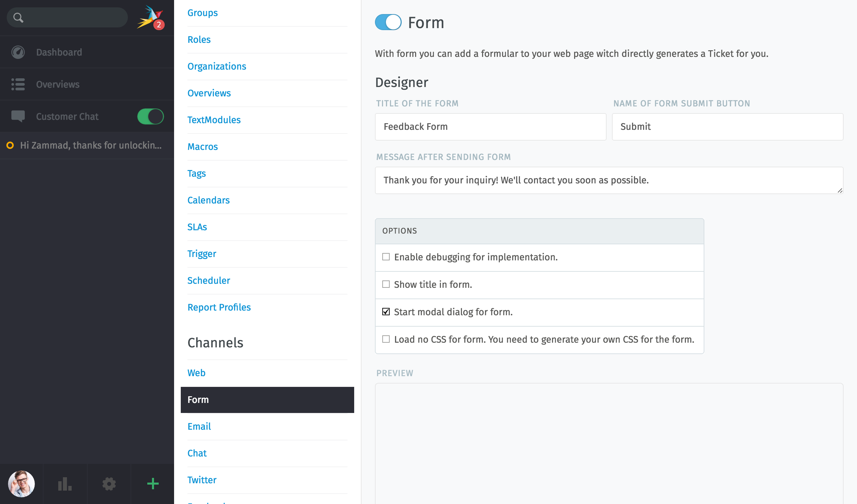This screenshot has height=504, width=857.
Task: Click the Overviews icon in sidebar
Action: 18,84
